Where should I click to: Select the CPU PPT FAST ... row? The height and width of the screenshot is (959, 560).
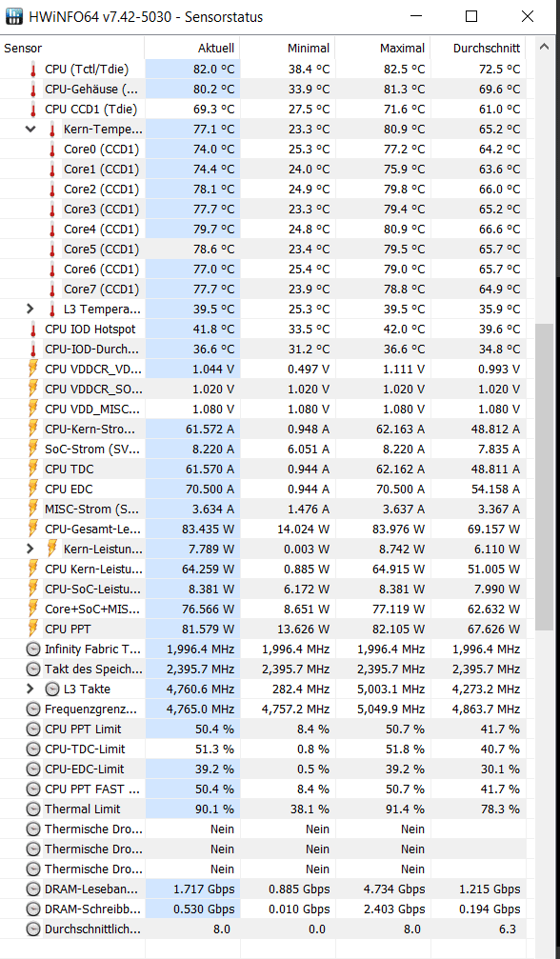coord(263,789)
